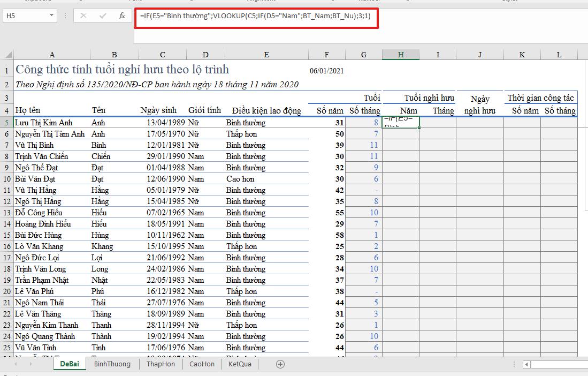Click the Insert Function fx icon
Image resolution: width=588 pixels, height=376 pixels.
[x=121, y=16]
